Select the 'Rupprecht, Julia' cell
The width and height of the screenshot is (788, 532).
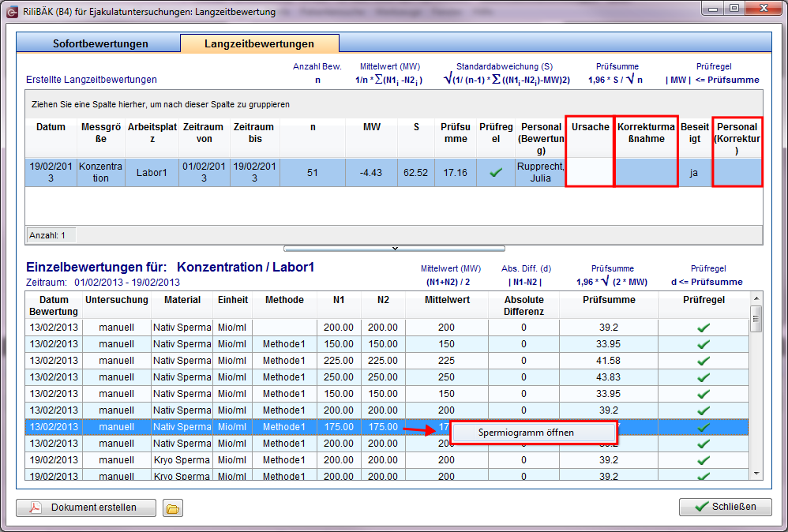541,173
